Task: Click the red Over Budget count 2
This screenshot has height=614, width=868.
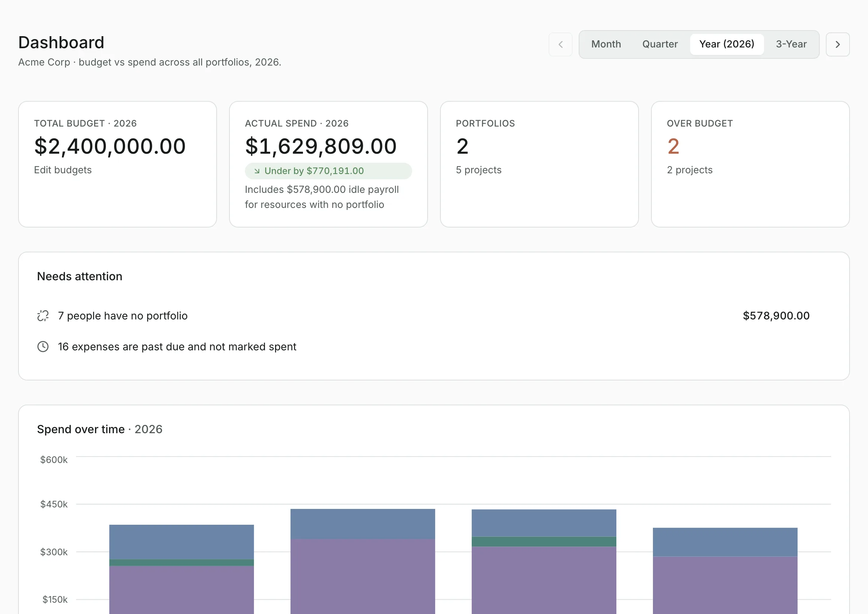Action: coord(673,146)
